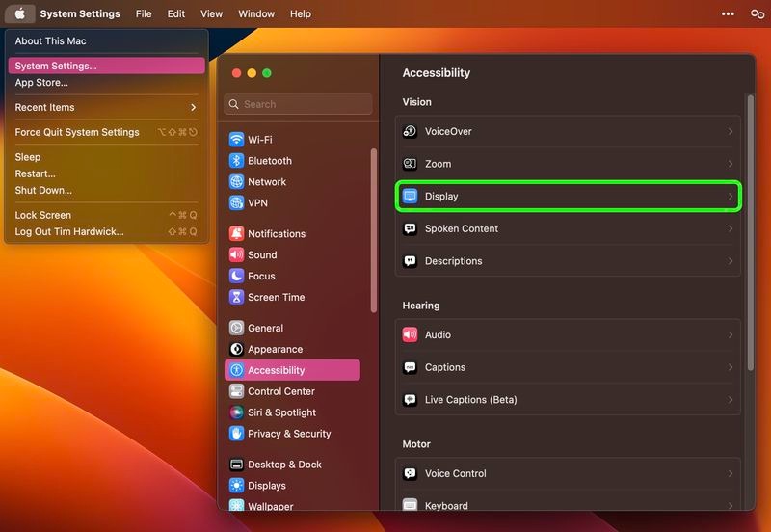Open the File menu
The image size is (771, 532).
pos(144,13)
